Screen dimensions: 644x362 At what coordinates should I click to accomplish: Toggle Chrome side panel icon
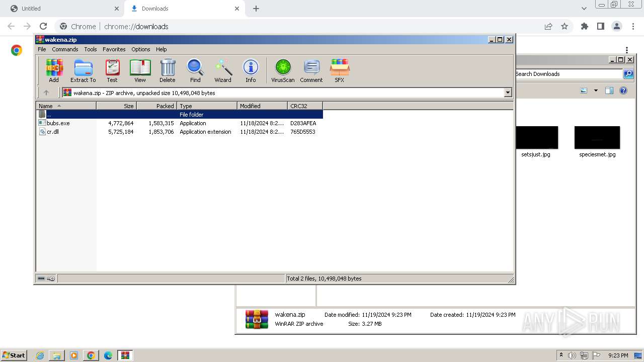(x=600, y=26)
